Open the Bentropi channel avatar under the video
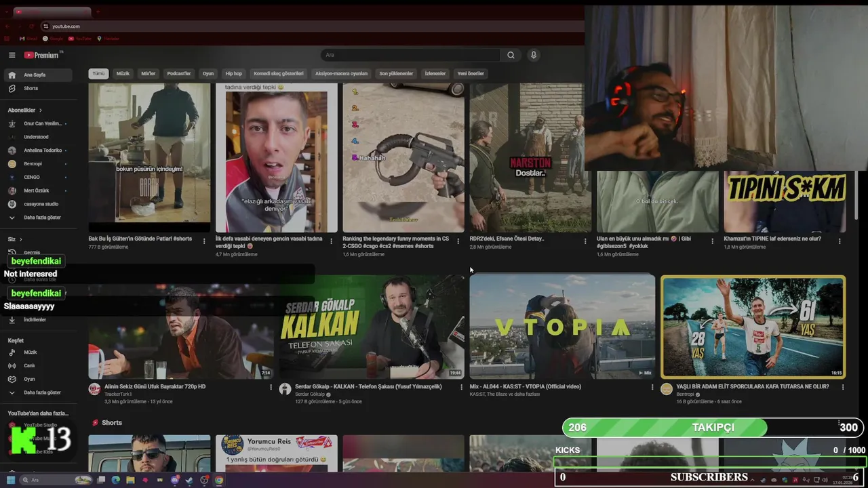Image resolution: width=868 pixels, height=488 pixels. (x=667, y=389)
